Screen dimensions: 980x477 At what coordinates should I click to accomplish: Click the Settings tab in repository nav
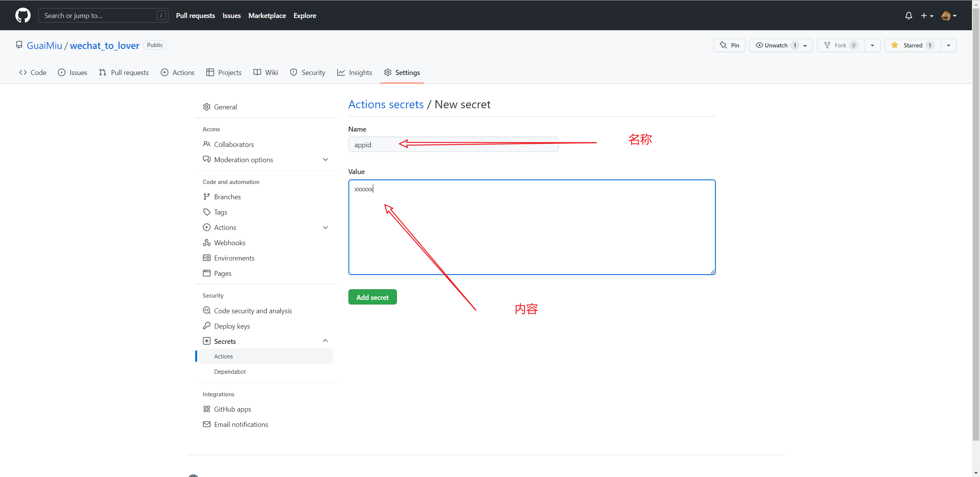pyautogui.click(x=407, y=72)
